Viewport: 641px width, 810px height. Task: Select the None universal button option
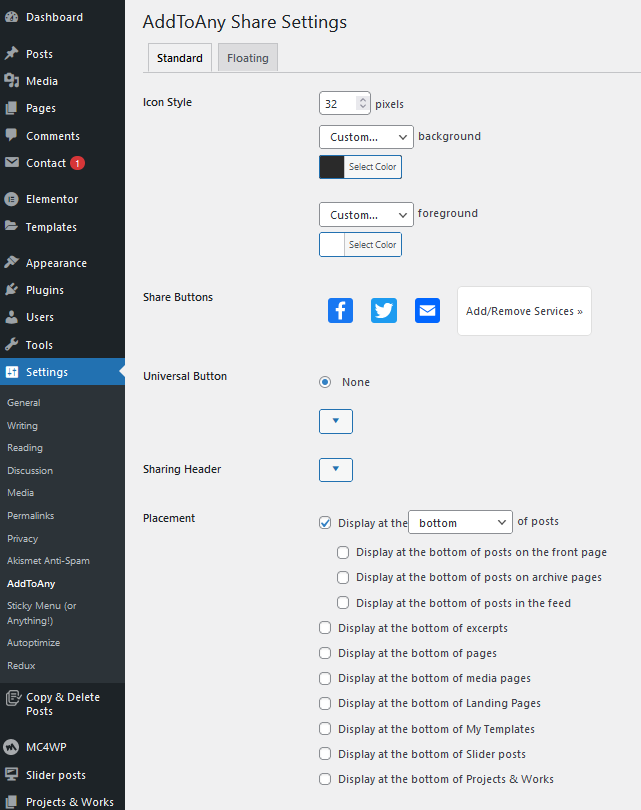click(325, 382)
